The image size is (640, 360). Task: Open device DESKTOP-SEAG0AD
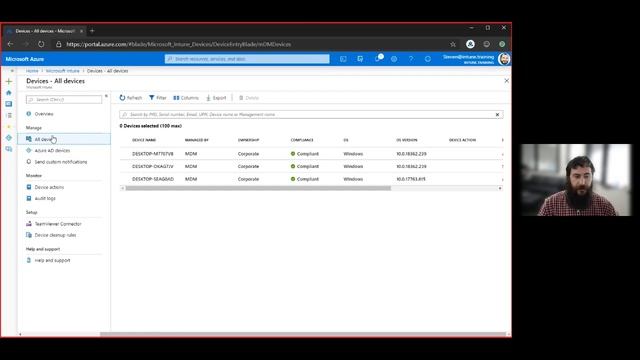click(x=153, y=179)
